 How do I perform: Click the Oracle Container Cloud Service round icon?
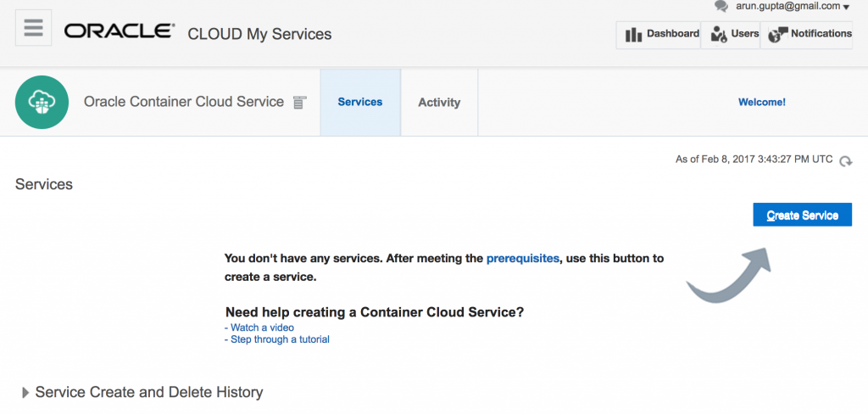(42, 103)
